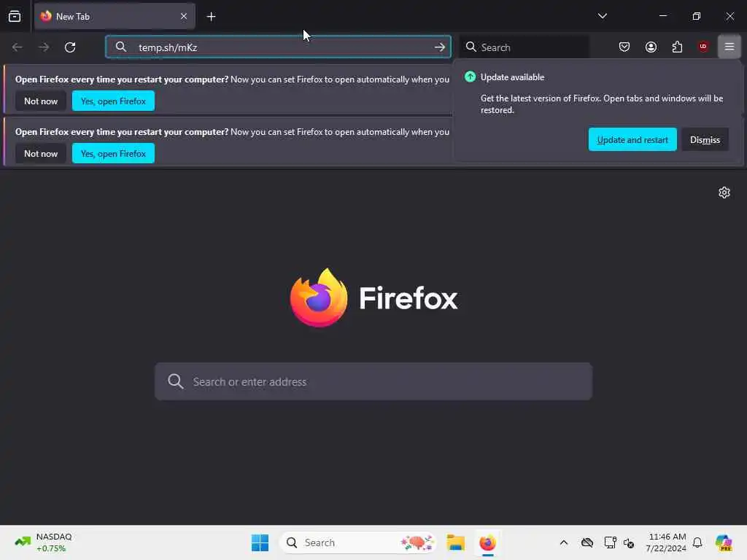Image resolution: width=747 pixels, height=560 pixels.
Task: Open the uBlock Origin extension icon
Action: (703, 46)
